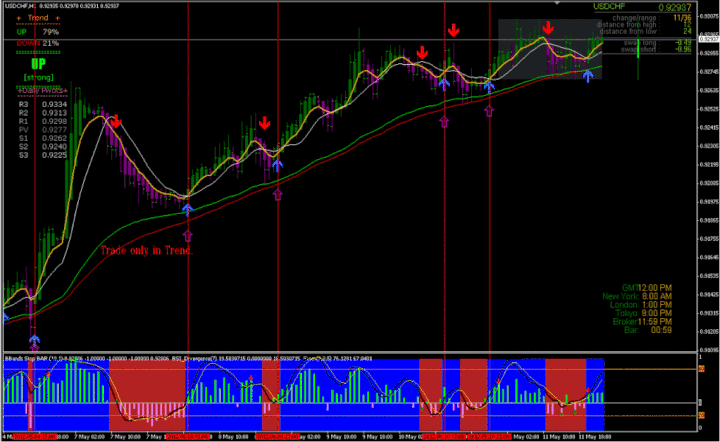The image size is (720, 442).
Task: Select the red down arrow inside gray shaded rectangle
Action: tap(547, 28)
